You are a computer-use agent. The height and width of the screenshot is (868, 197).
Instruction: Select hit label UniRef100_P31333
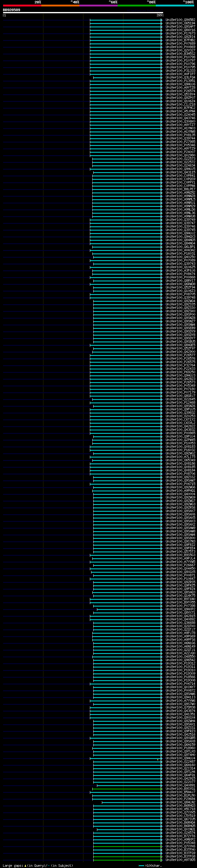pyautogui.click(x=180, y=71)
